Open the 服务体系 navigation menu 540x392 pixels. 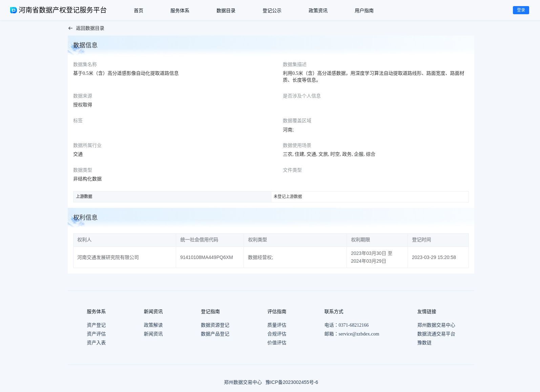180,10
